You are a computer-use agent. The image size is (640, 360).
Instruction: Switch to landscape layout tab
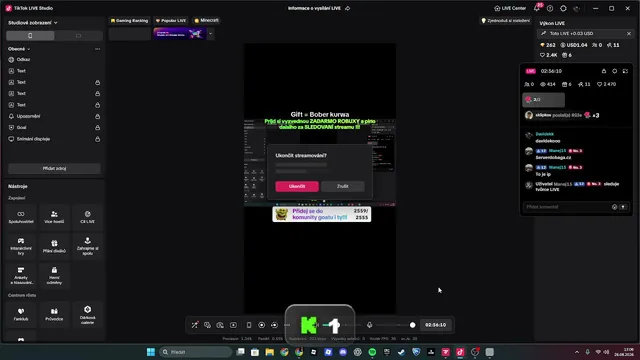tap(78, 36)
